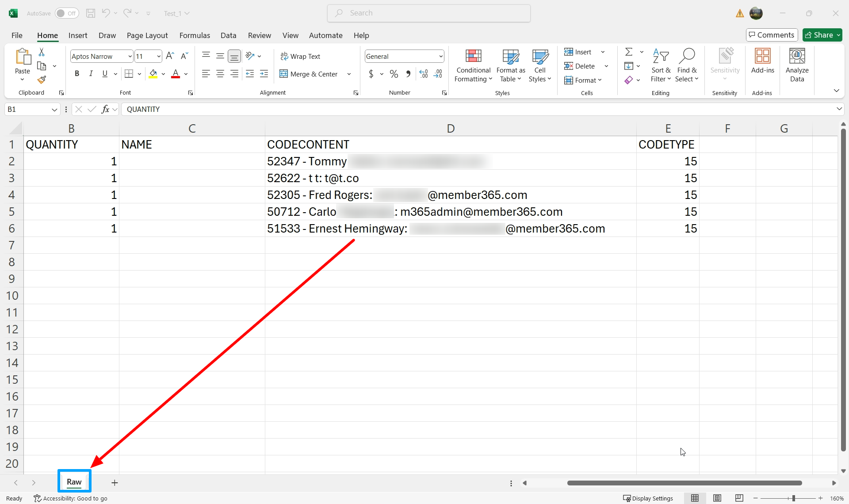The height and width of the screenshot is (504, 849).
Task: Toggle AutoSave switch
Action: tap(67, 13)
